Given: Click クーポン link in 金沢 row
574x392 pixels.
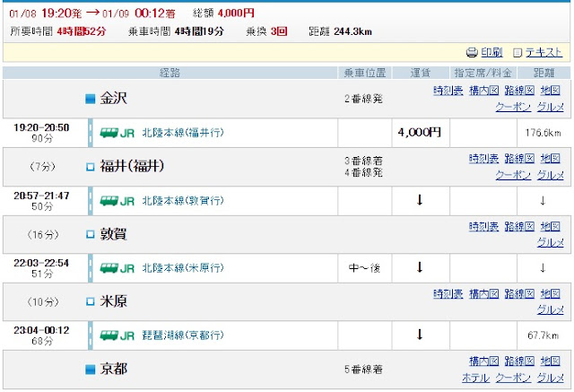Looking at the screenshot, I should pyautogui.click(x=513, y=107).
